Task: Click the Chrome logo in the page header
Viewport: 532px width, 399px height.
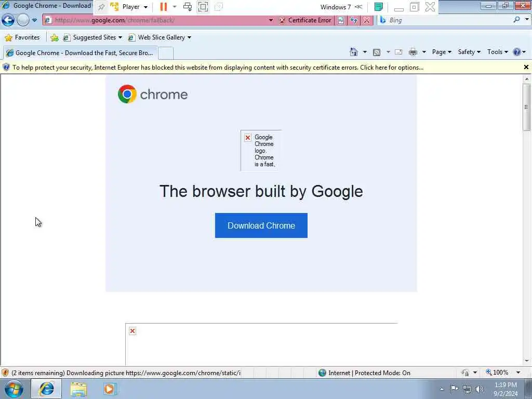Action: tap(153, 94)
